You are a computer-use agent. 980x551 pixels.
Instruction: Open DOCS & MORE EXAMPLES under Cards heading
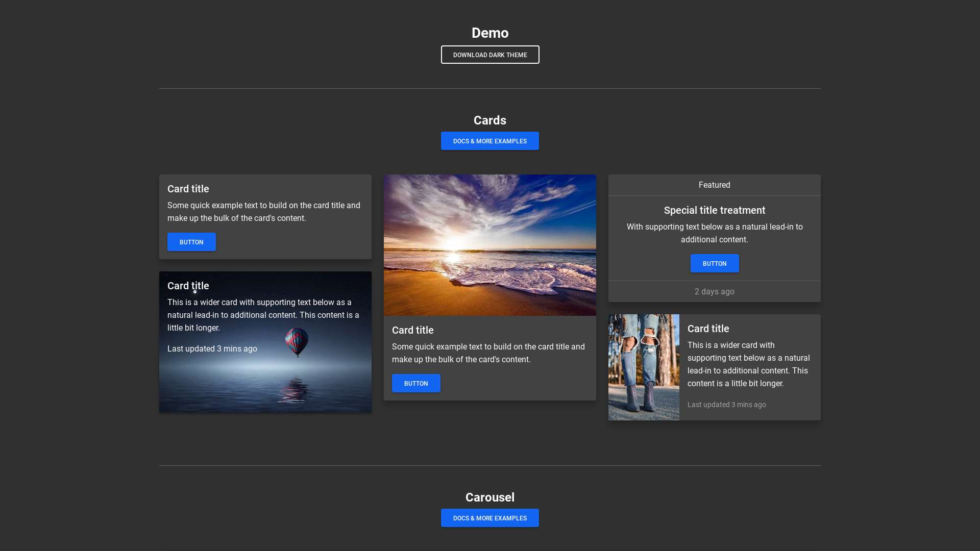(489, 141)
